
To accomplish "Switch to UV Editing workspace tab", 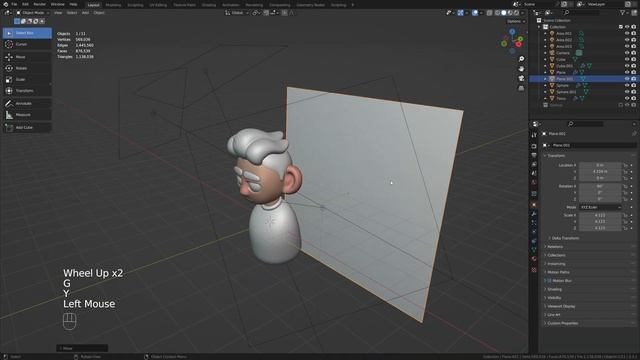I will 158,5.
